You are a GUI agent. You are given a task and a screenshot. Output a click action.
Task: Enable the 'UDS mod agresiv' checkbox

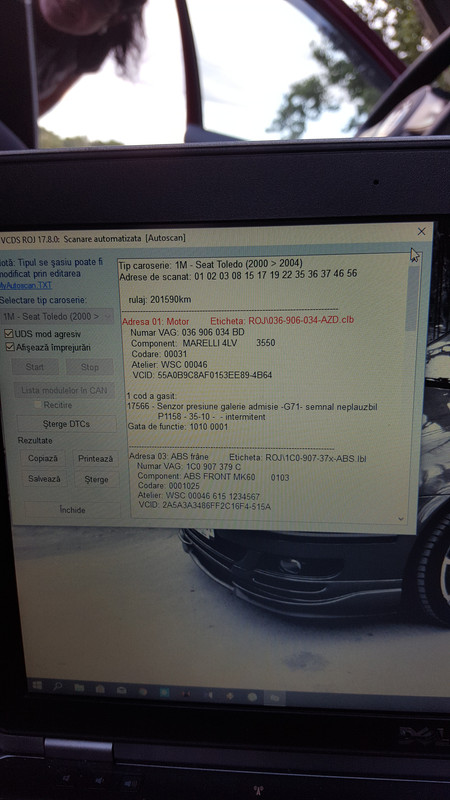click(8, 334)
